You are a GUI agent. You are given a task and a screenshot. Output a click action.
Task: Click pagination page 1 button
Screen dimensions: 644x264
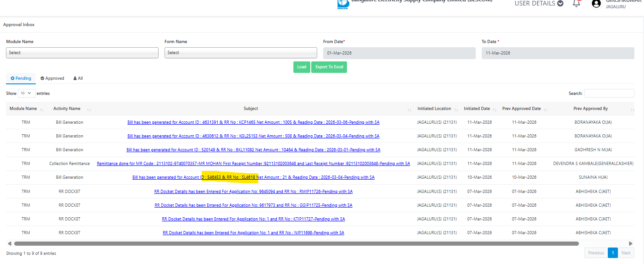click(612, 253)
